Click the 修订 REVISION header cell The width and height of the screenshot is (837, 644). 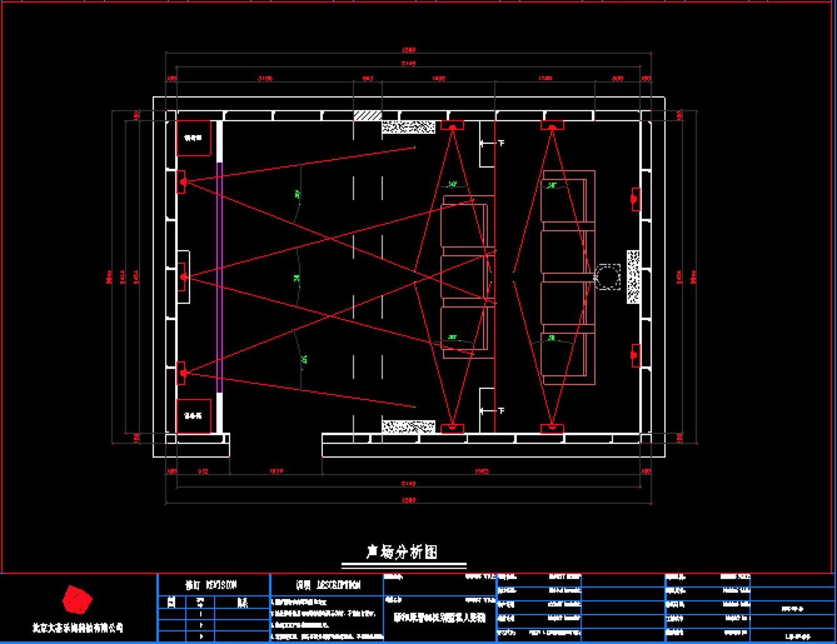click(x=213, y=585)
